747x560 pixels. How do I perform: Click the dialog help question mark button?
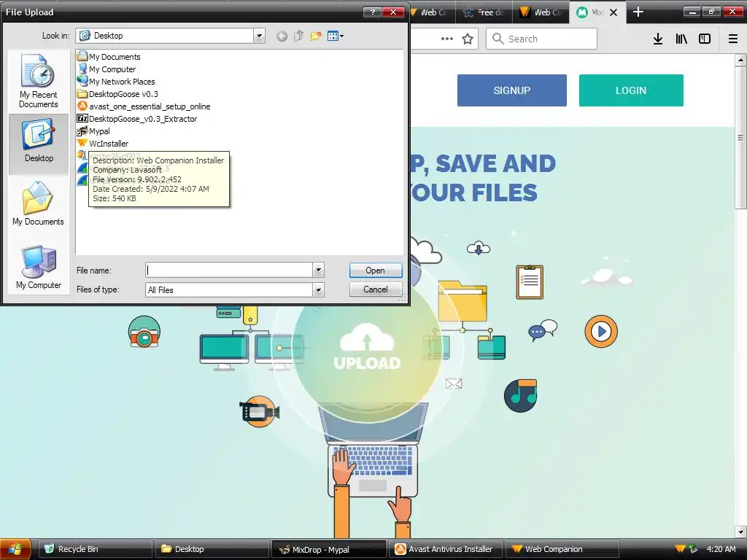(x=373, y=12)
